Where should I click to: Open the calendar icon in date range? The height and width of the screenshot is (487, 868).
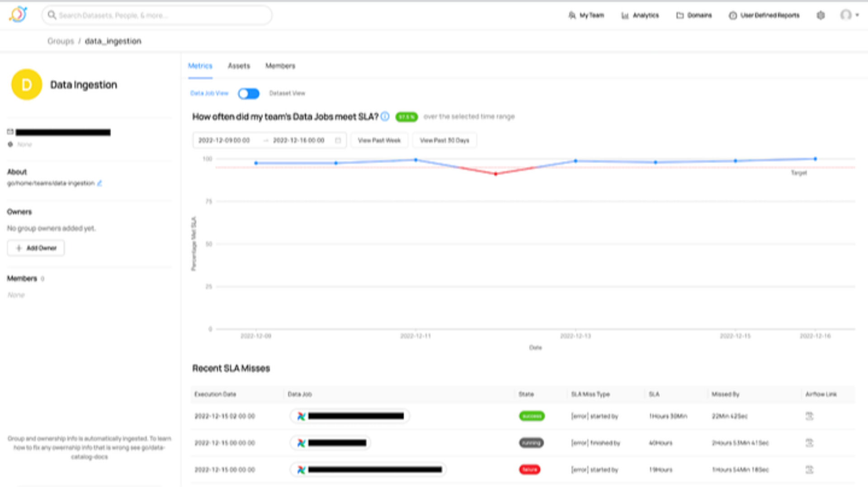point(338,141)
